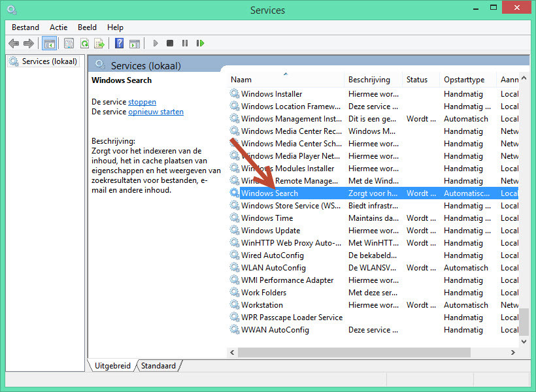Click left arrow of horizontal scrollbar
The width and height of the screenshot is (536, 392).
(233, 352)
